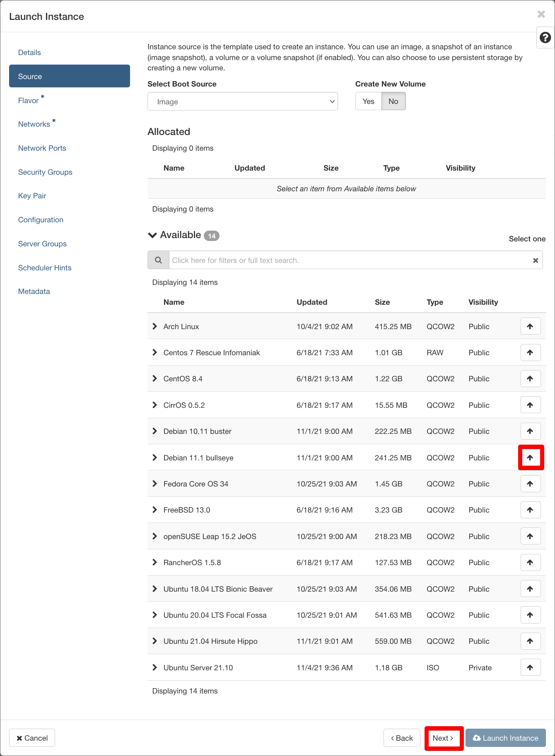Open the Security Groups step

[x=45, y=172]
